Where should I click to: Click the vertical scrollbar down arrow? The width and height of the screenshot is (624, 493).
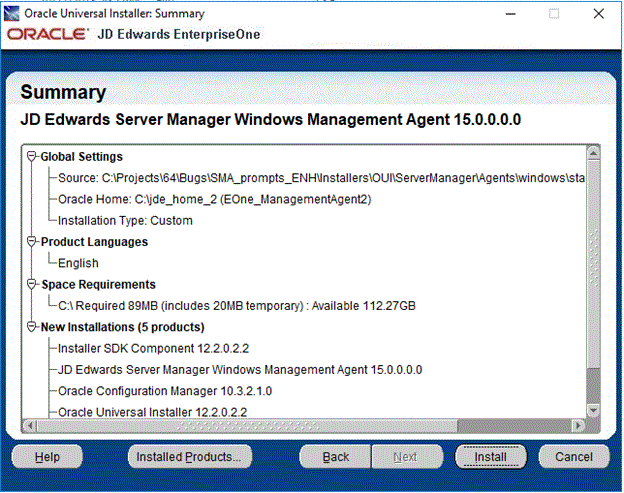(x=593, y=410)
